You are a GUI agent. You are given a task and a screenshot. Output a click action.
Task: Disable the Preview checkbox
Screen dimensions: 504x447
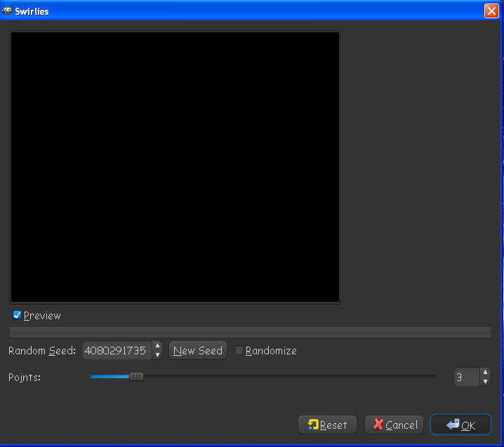(18, 315)
